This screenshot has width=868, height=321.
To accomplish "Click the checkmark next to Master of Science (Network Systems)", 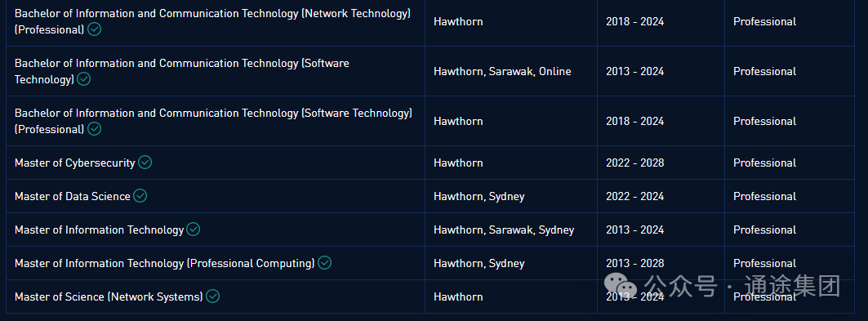I will point(212,296).
